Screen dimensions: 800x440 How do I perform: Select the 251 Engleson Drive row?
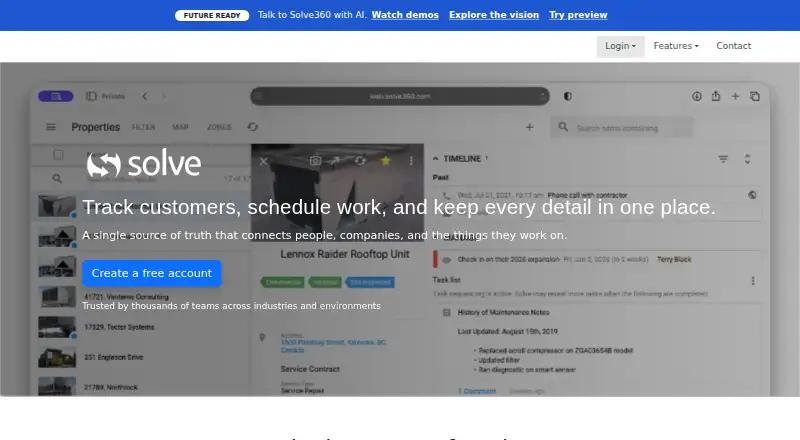(143, 357)
